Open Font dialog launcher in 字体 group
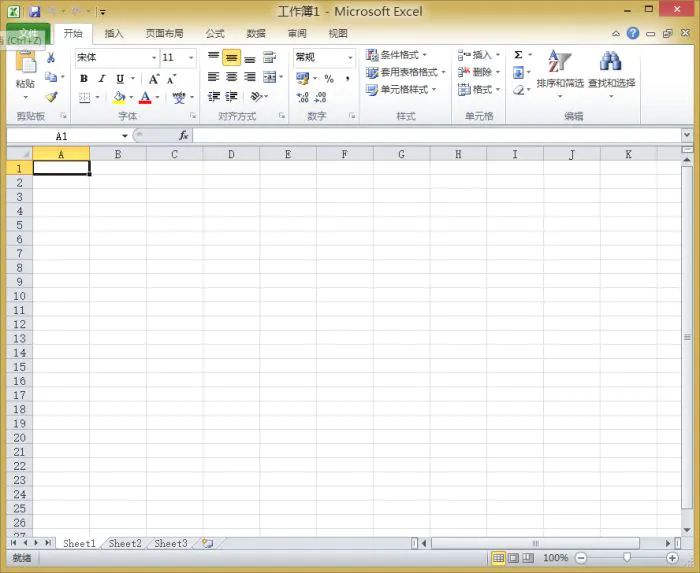Screen dimensions: 700x573 click(193, 116)
